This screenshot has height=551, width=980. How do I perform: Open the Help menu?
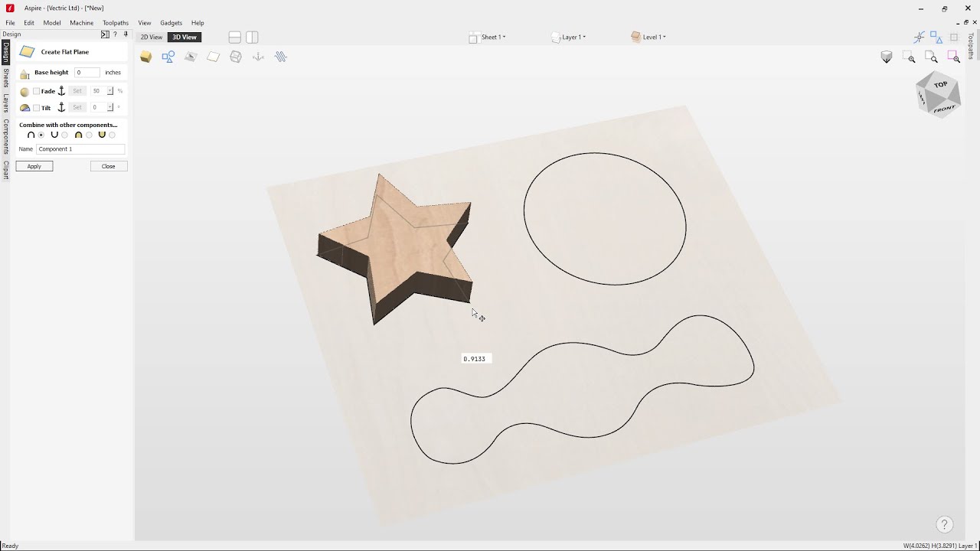pyautogui.click(x=198, y=23)
